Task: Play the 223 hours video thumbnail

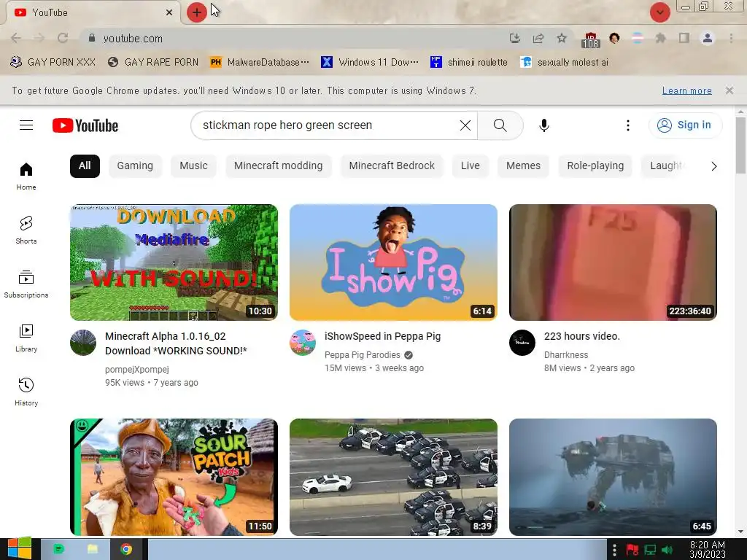Action: click(x=613, y=262)
